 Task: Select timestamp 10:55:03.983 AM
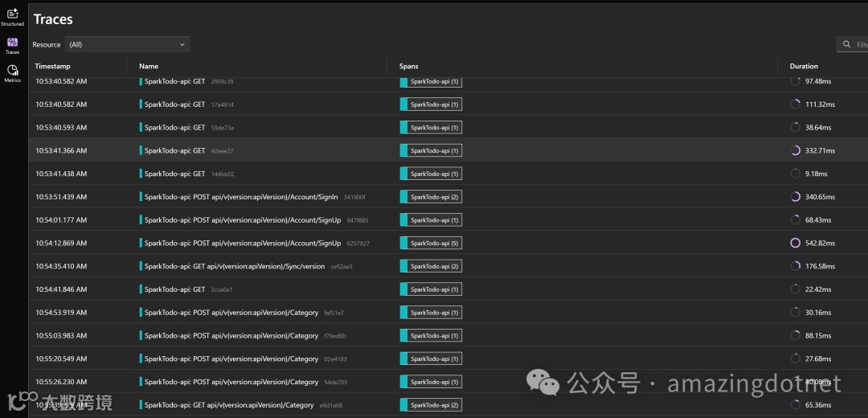click(61, 335)
